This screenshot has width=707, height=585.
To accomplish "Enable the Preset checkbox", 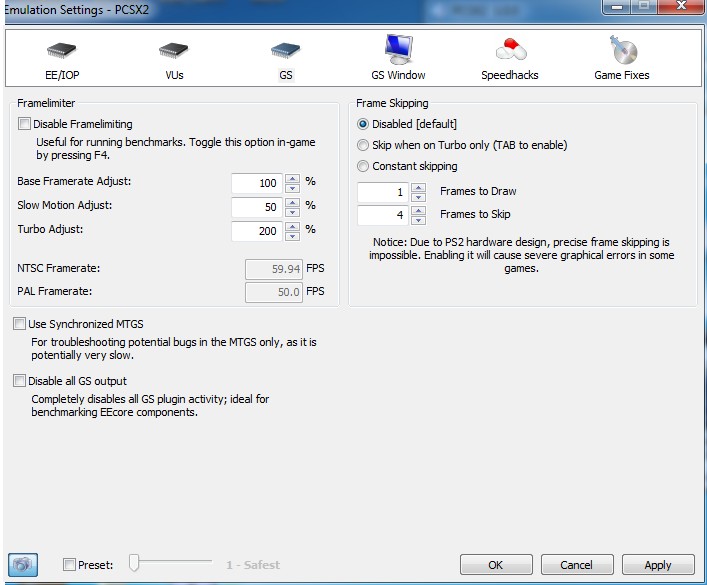I will click(x=69, y=564).
